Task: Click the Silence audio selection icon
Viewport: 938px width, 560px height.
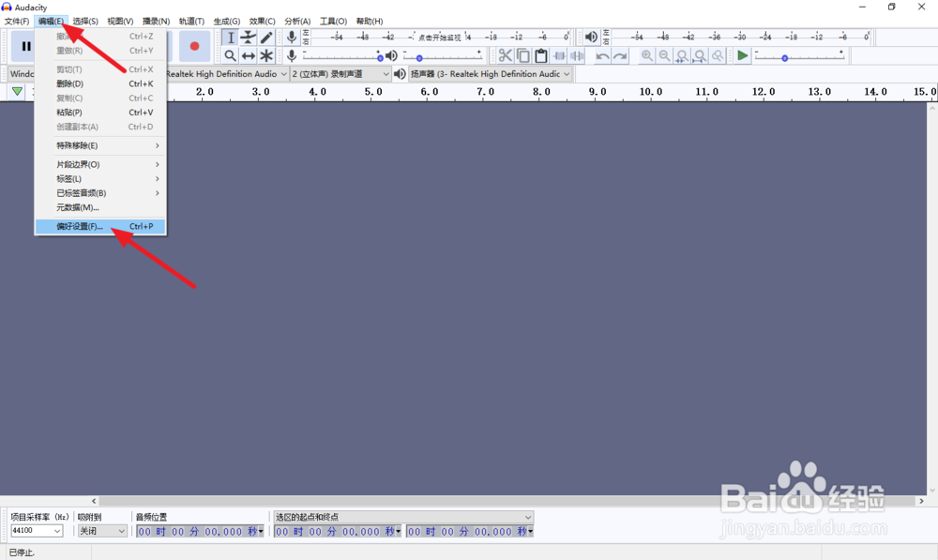Action: coord(577,55)
